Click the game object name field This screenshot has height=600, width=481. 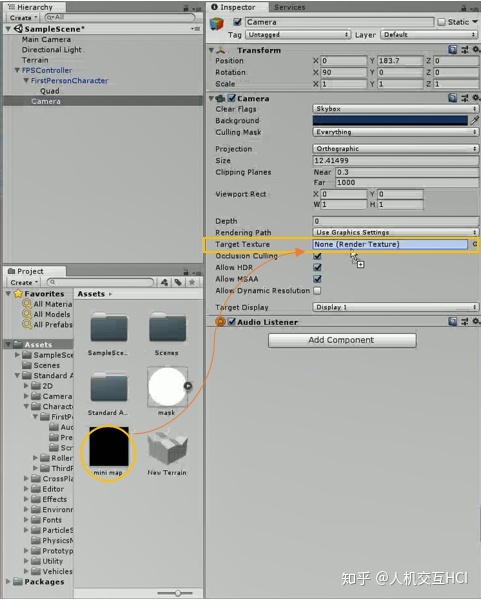pos(339,22)
